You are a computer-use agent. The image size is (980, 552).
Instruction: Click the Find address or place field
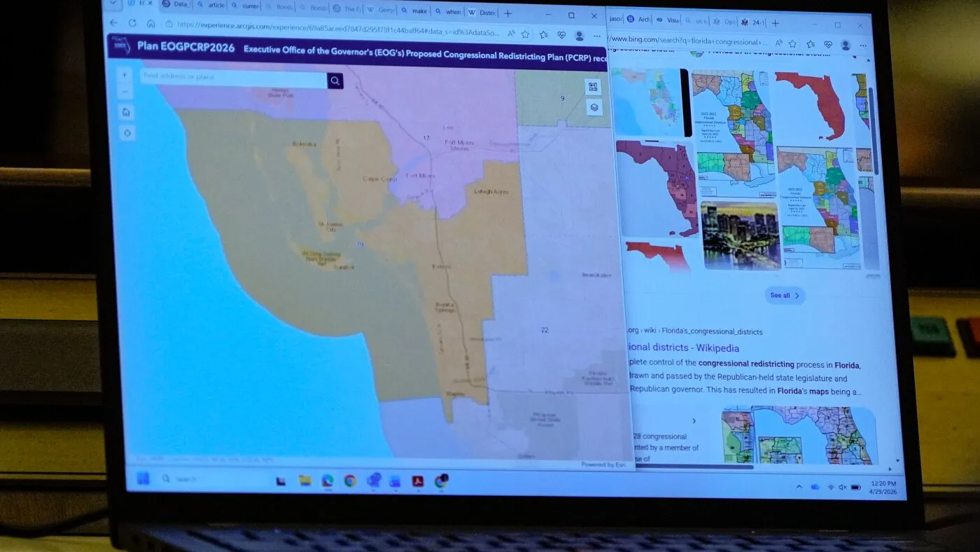[234, 77]
